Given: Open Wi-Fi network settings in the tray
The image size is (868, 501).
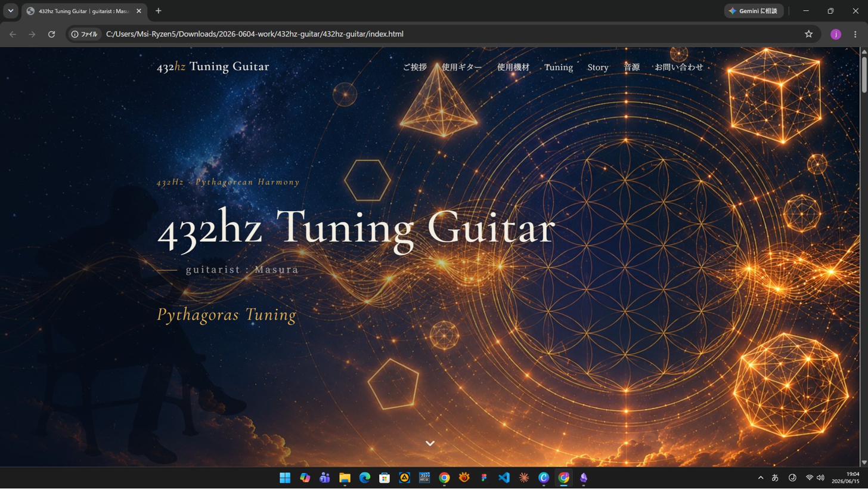Looking at the screenshot, I should (x=810, y=478).
